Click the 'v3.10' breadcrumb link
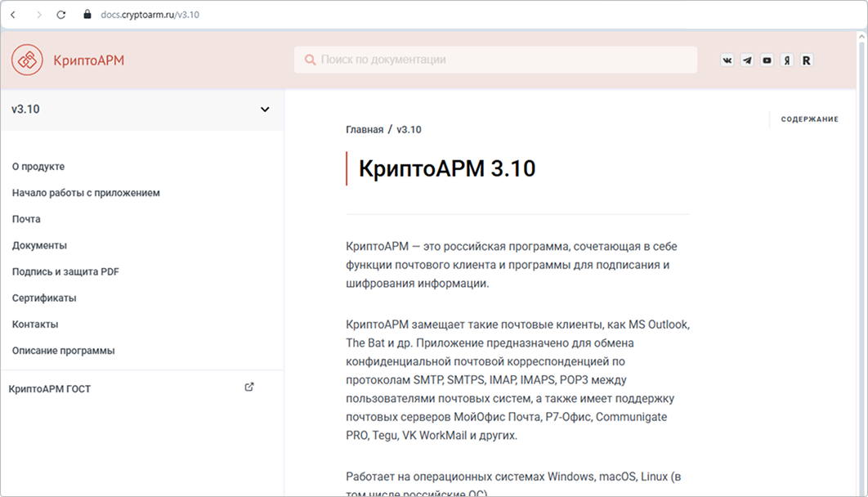 click(x=409, y=129)
